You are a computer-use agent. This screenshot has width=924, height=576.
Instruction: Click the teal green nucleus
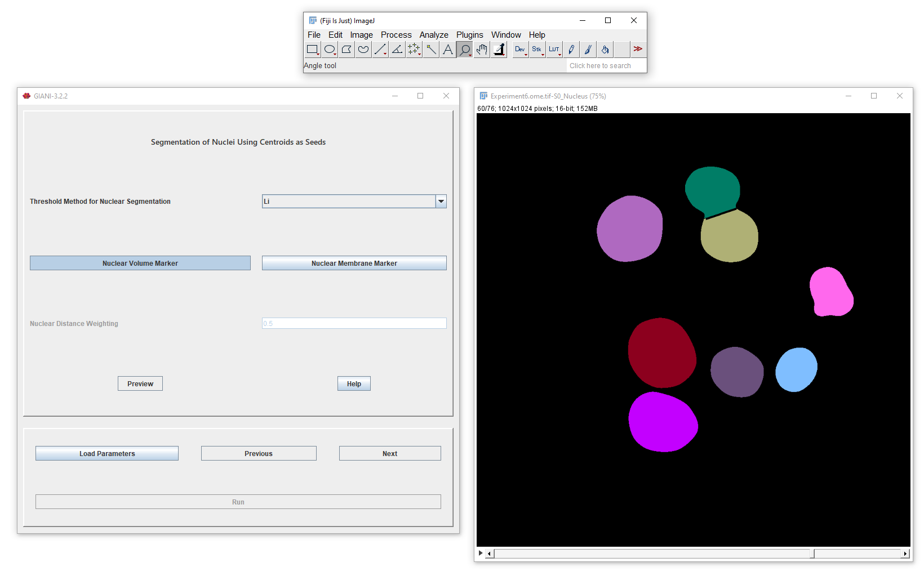pyautogui.click(x=712, y=189)
